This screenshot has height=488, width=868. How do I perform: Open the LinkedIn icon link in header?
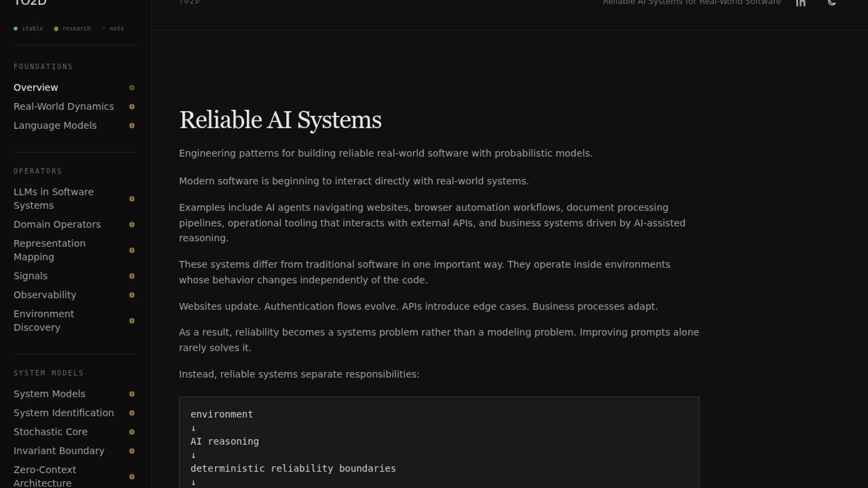point(801,2)
